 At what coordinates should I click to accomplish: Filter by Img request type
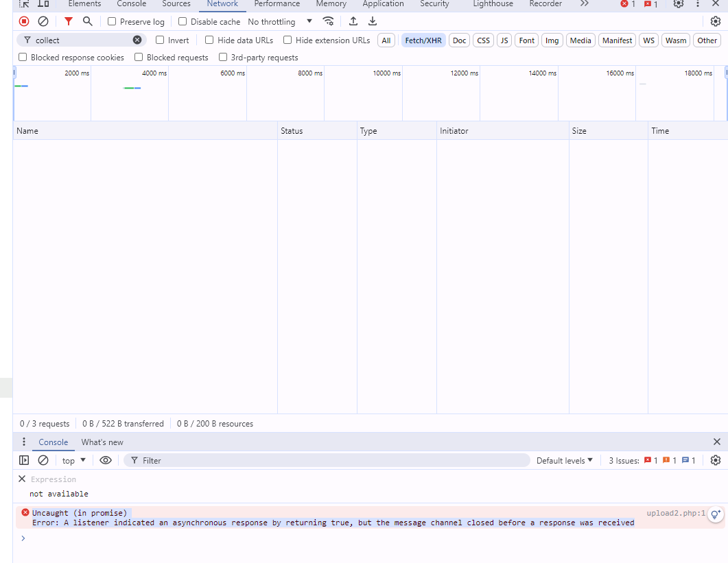pyautogui.click(x=552, y=40)
